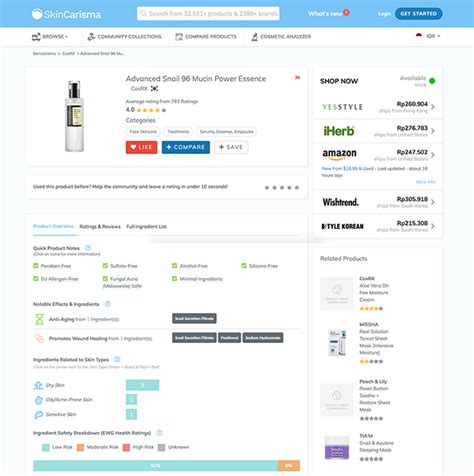Switch to Full Ingredient List tab
This screenshot has height=476, width=474.
(x=146, y=227)
